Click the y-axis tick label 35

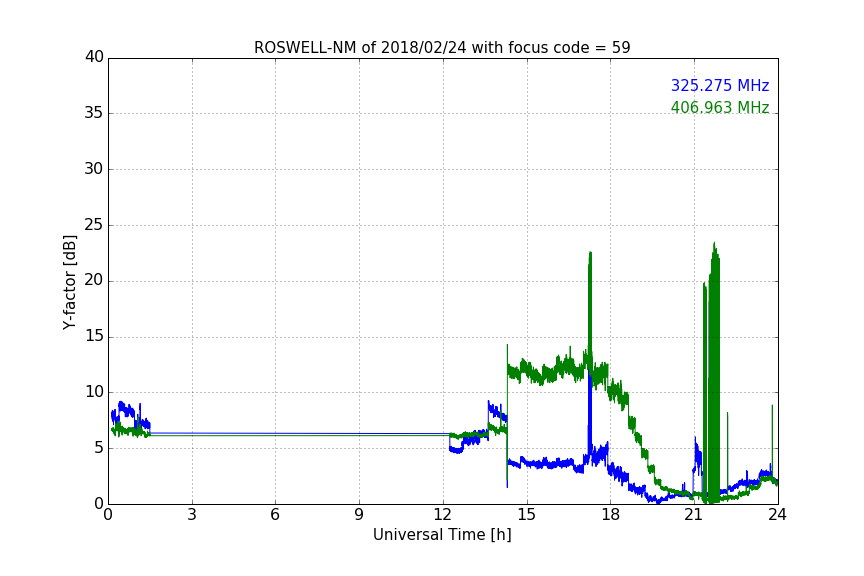pyautogui.click(x=94, y=113)
